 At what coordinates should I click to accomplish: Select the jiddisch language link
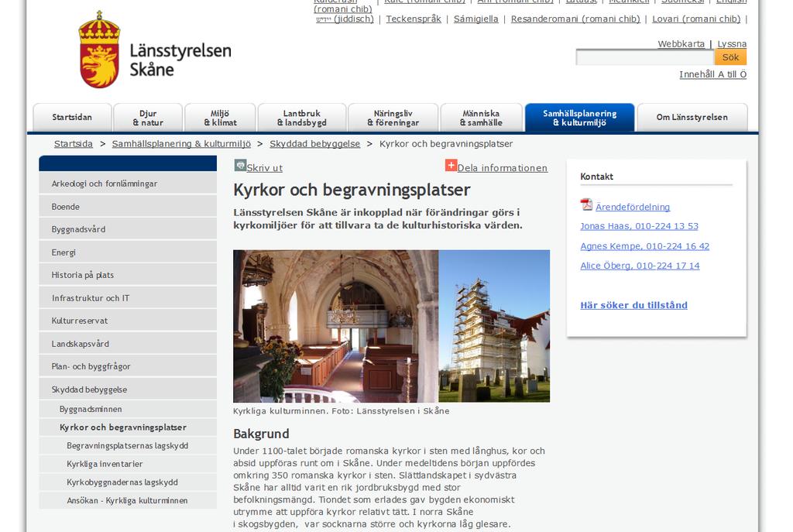coord(345,19)
